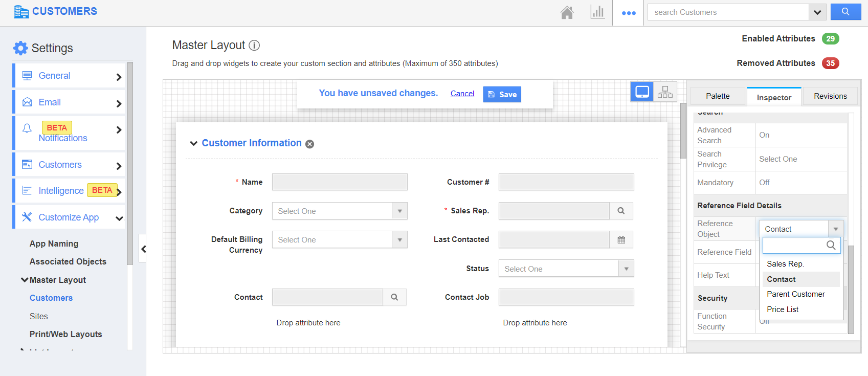Open the reports bar chart icon
The image size is (868, 376).
coord(597,12)
